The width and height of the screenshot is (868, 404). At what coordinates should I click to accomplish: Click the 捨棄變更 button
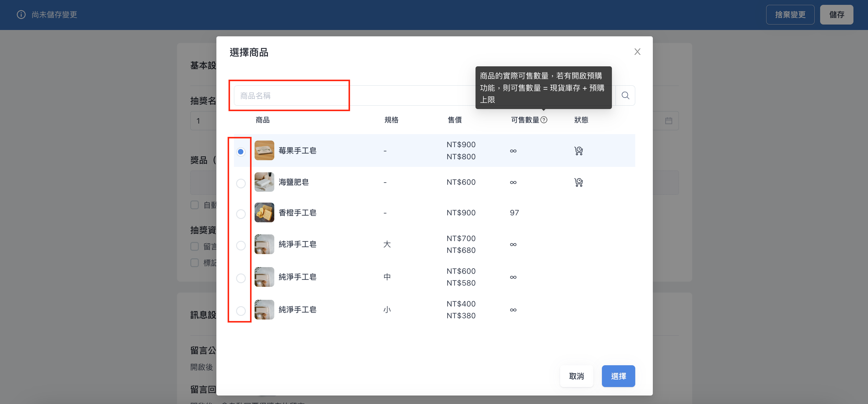(x=790, y=15)
